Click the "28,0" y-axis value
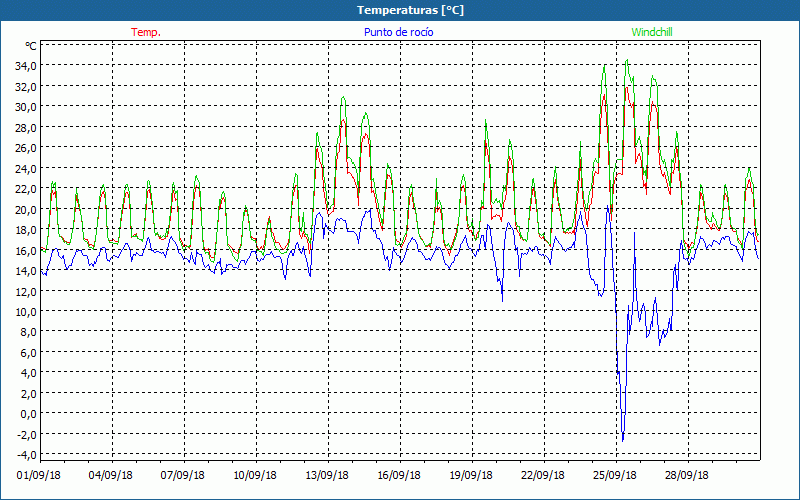The width and height of the screenshot is (800, 500). 26,127
